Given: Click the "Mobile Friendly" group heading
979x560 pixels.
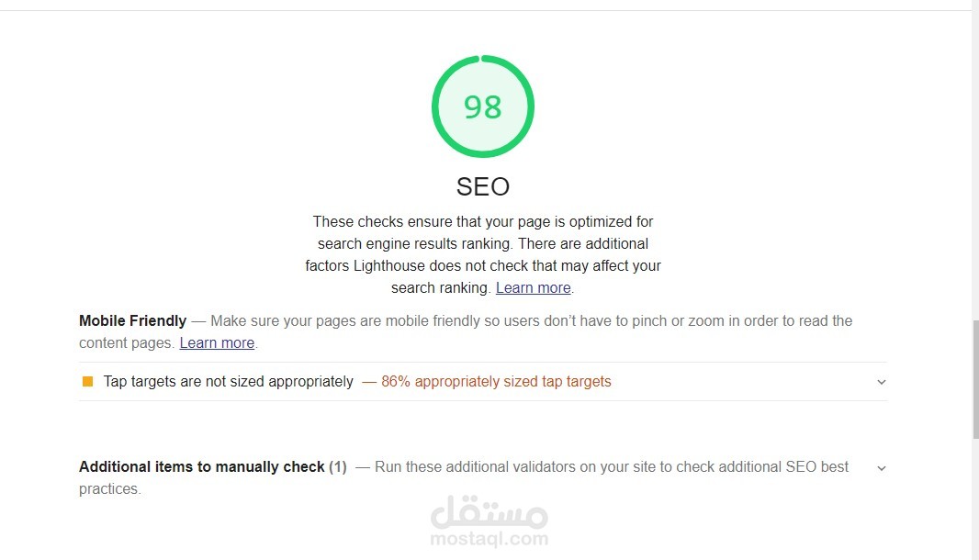Looking at the screenshot, I should click(132, 320).
